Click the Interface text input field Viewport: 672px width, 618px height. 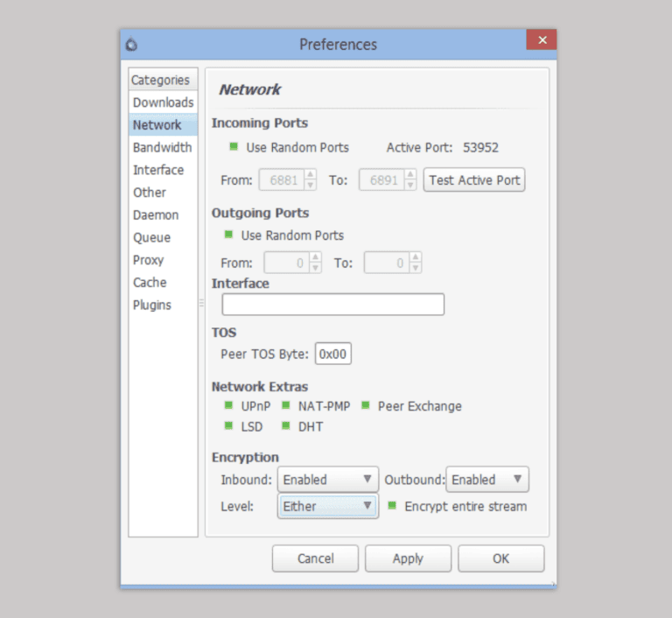click(332, 305)
